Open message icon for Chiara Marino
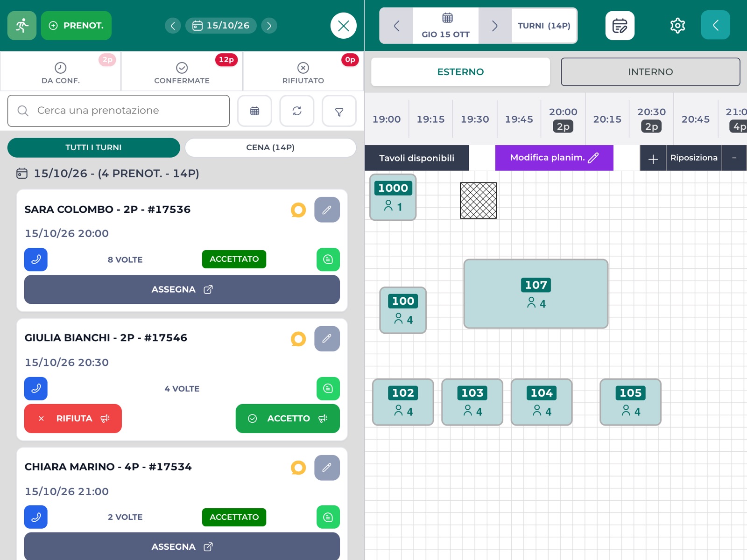The height and width of the screenshot is (560, 747). tap(328, 517)
